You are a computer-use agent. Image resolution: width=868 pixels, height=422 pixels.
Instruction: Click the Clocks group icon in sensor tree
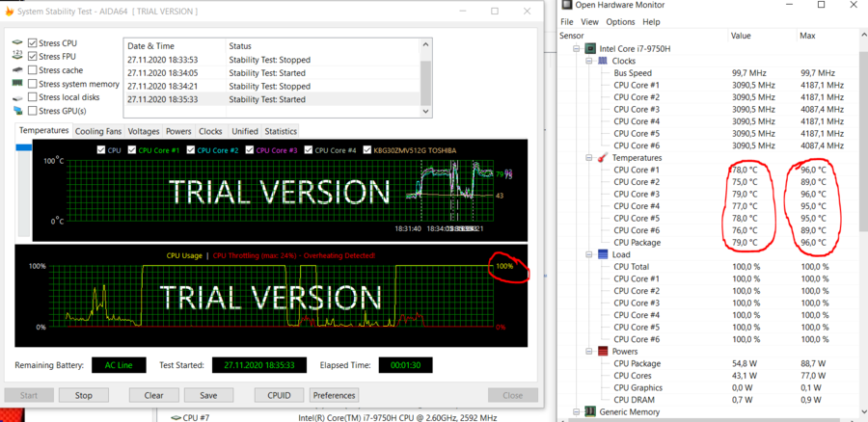tap(603, 61)
